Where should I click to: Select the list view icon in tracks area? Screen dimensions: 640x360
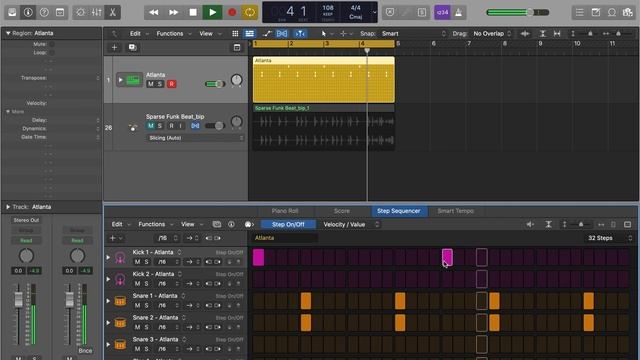(249, 33)
